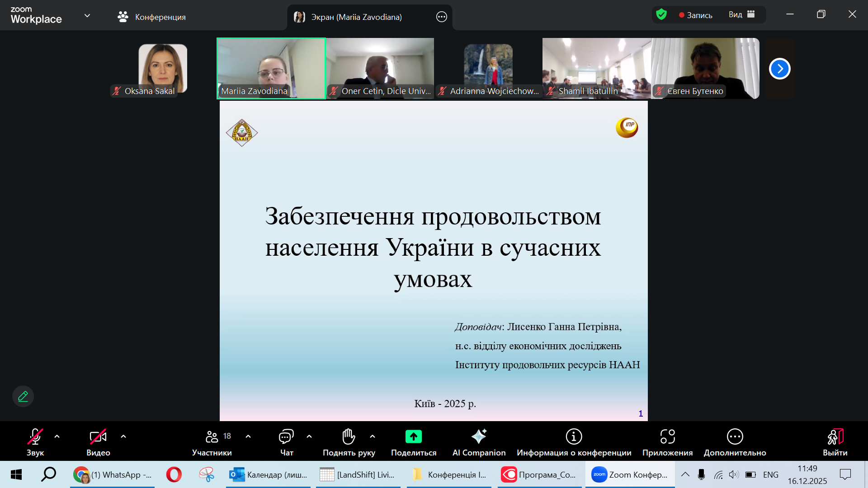Open conference information panel

click(574, 441)
